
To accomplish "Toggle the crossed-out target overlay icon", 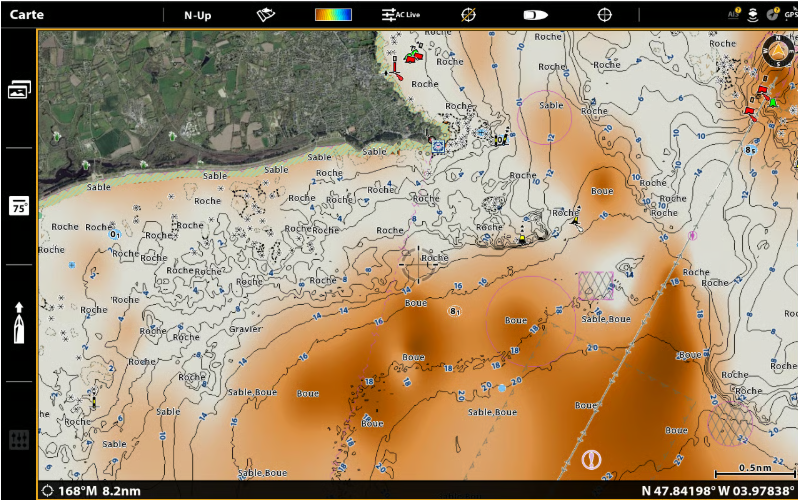I will tap(468, 15).
